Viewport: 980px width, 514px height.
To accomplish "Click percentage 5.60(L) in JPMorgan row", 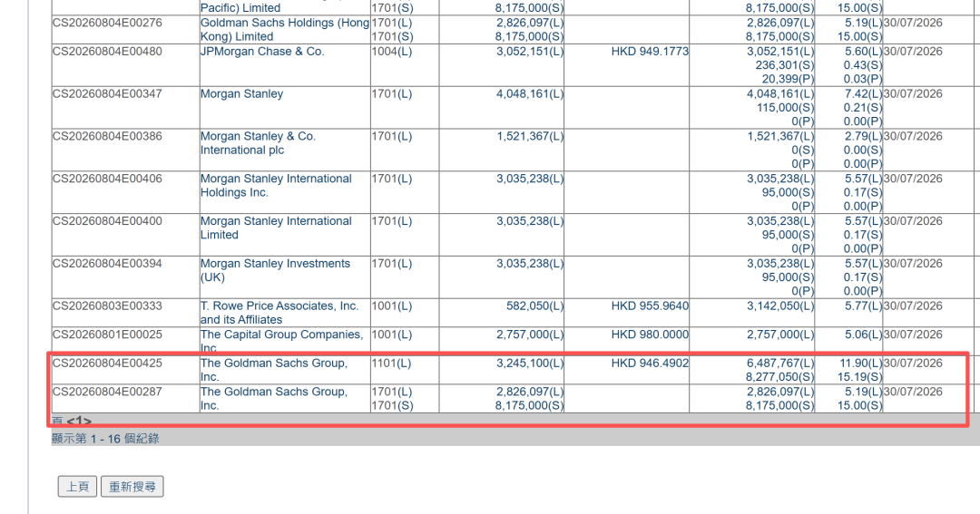I will click(863, 51).
